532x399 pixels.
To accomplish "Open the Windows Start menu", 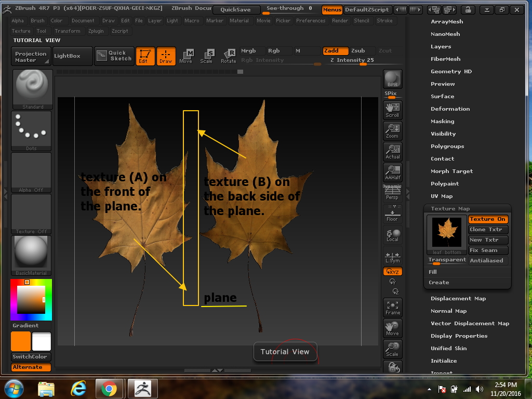I will tap(14, 389).
